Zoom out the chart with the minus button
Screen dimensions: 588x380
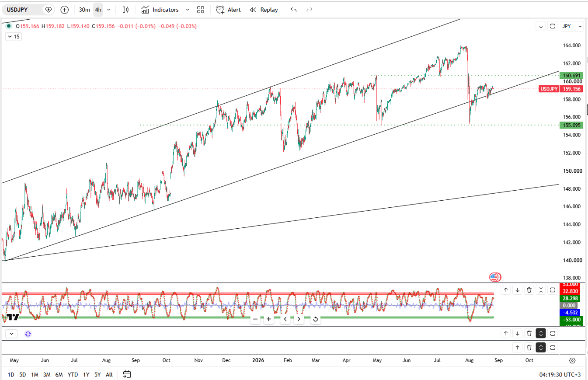pos(256,319)
